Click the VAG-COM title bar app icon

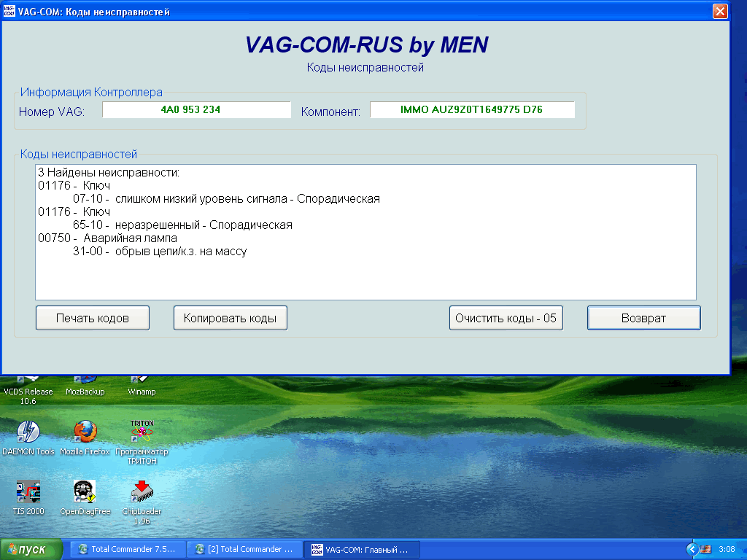(9, 11)
